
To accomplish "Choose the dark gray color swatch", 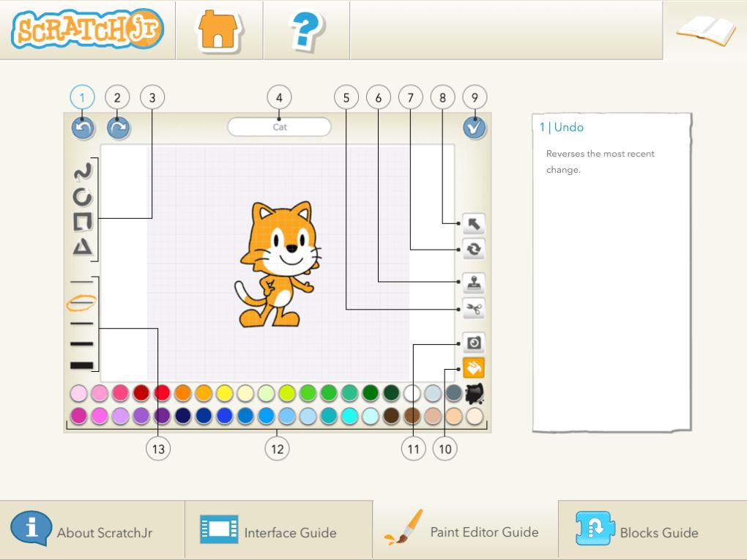I will point(453,394).
